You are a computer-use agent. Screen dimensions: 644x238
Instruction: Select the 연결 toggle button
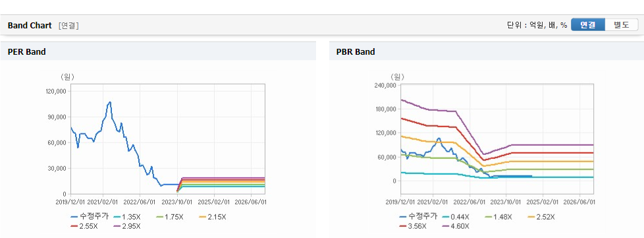pyautogui.click(x=588, y=25)
